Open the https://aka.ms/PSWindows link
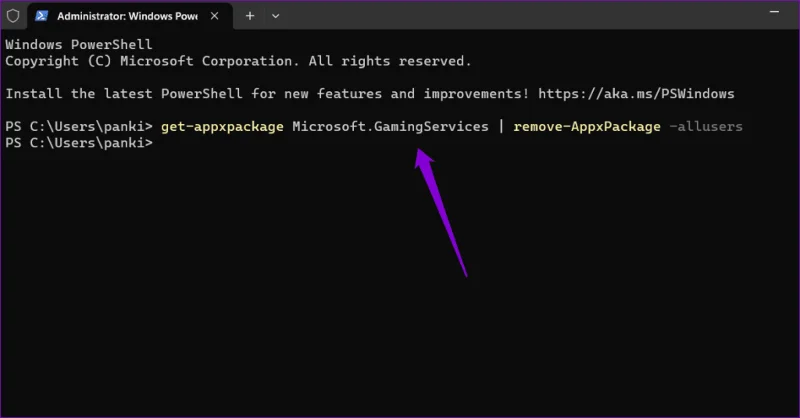 (636, 94)
